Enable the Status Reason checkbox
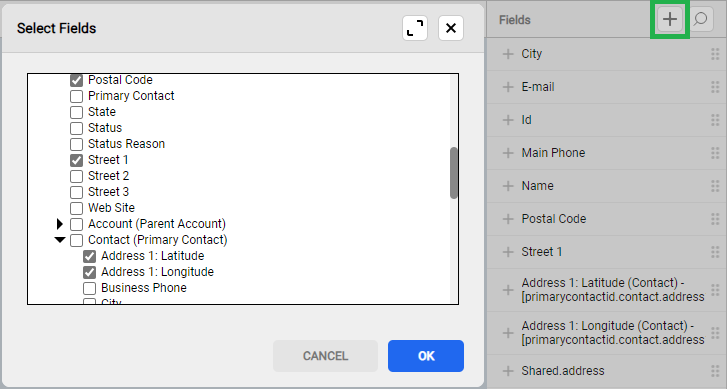This screenshot has width=727, height=389. pos(77,144)
